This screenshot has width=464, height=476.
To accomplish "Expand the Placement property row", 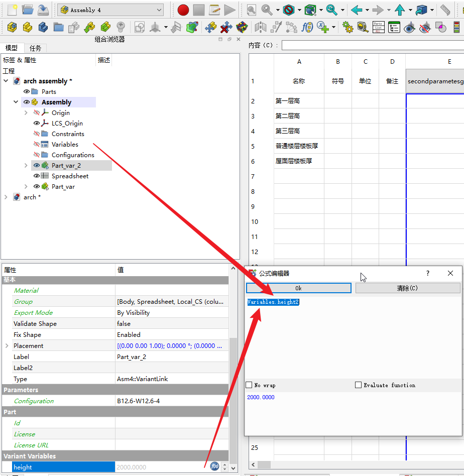I will pyautogui.click(x=7, y=346).
